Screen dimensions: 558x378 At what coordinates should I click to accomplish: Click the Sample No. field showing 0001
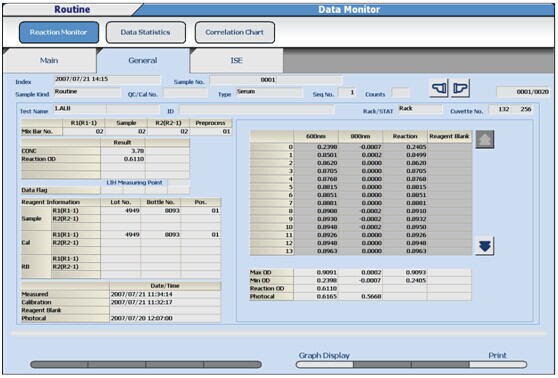(276, 80)
